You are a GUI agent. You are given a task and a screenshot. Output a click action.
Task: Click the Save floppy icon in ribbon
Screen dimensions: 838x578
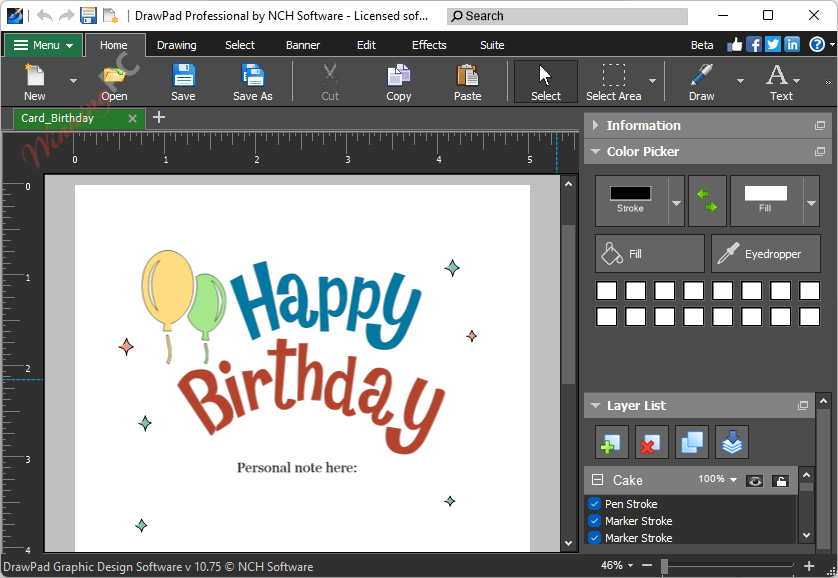coord(183,82)
